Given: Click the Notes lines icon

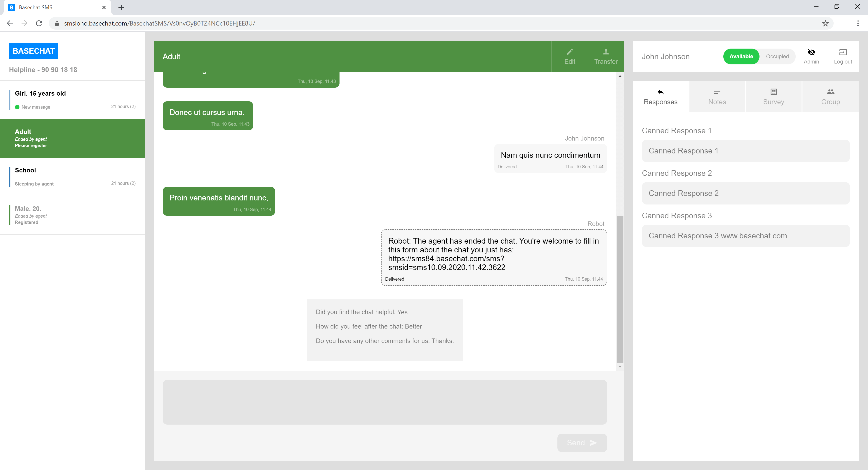Looking at the screenshot, I should (x=717, y=92).
